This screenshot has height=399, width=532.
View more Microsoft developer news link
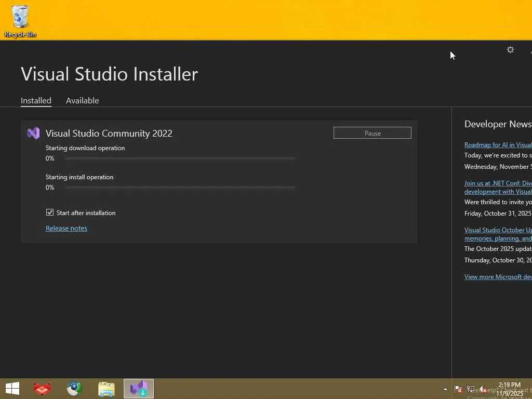click(x=498, y=277)
